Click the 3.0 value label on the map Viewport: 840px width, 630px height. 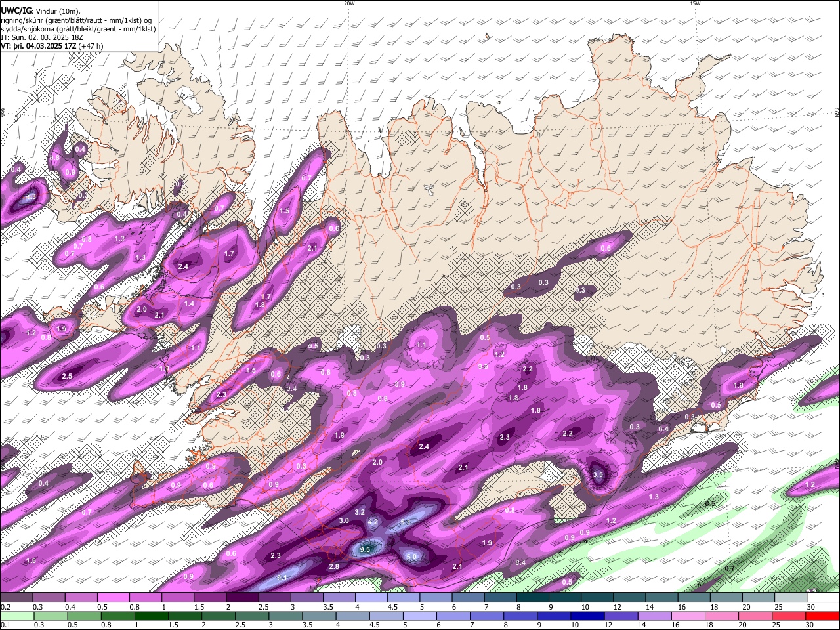[x=344, y=520]
